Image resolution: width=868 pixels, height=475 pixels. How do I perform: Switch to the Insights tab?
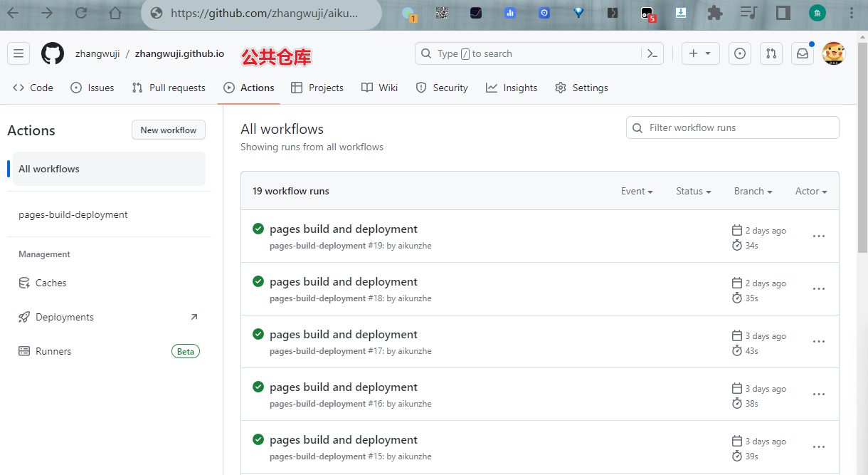point(512,88)
